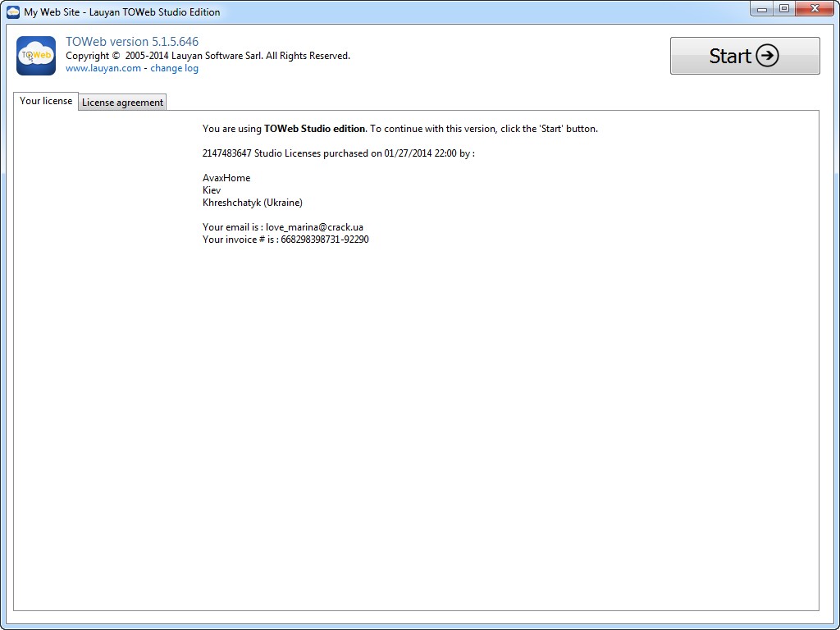Switch to the License agreement tab
This screenshot has height=630, width=840.
click(122, 103)
